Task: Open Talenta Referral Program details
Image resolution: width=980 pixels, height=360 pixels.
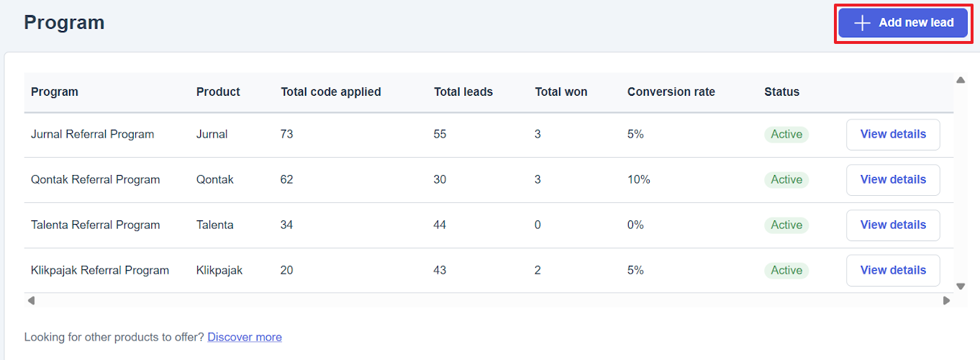Action: [x=893, y=225]
